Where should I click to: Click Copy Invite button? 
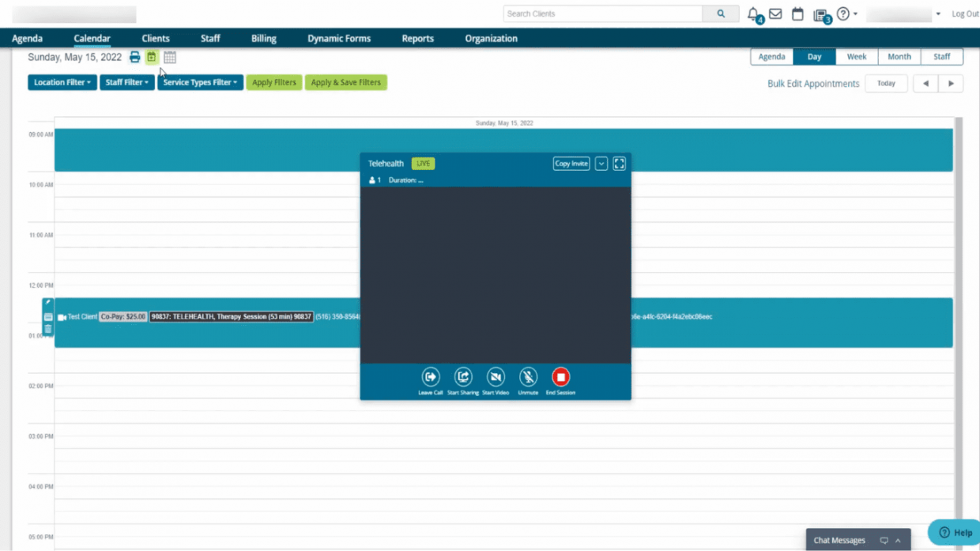point(571,164)
